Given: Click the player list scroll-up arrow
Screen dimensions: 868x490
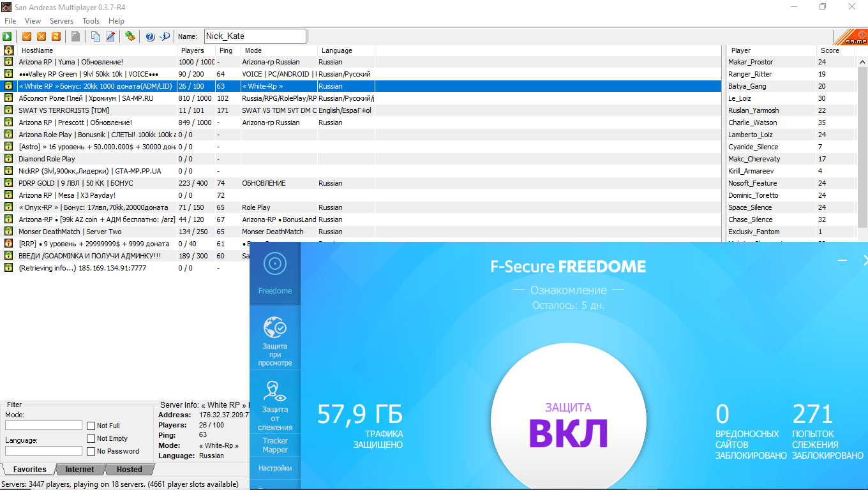Looking at the screenshot, I should [862, 61].
